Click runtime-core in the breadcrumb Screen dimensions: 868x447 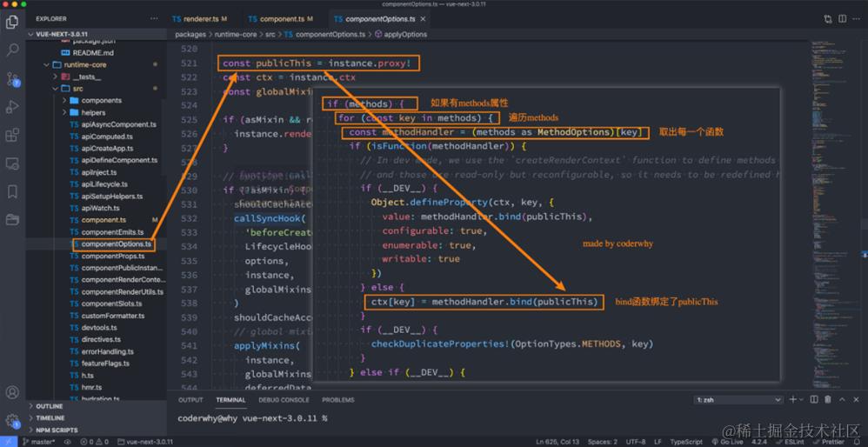(x=236, y=34)
